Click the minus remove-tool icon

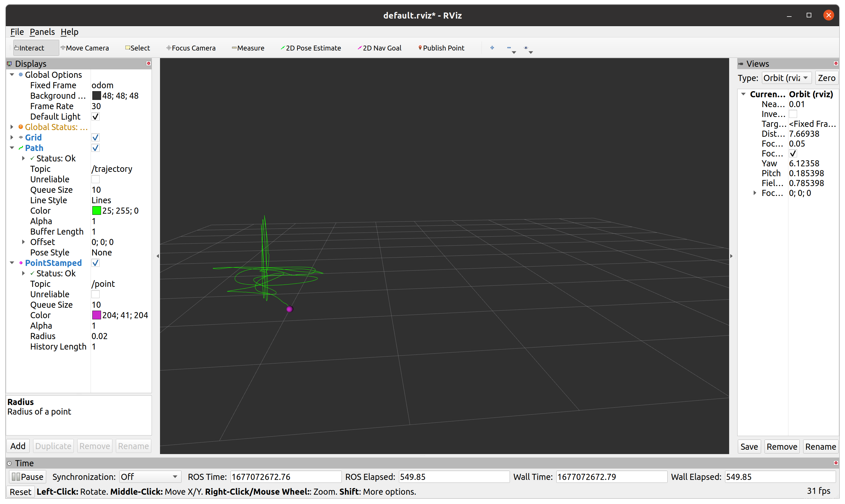[x=509, y=48]
